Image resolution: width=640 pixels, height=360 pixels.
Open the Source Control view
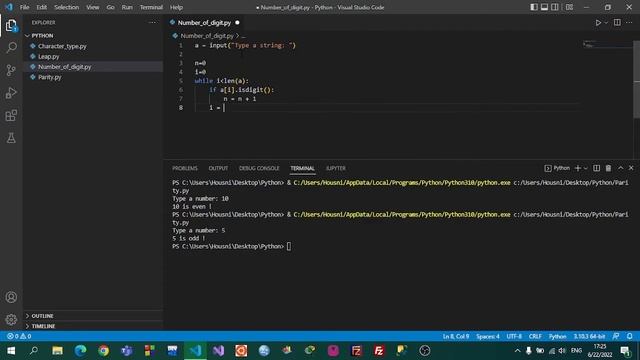pyautogui.click(x=11, y=70)
